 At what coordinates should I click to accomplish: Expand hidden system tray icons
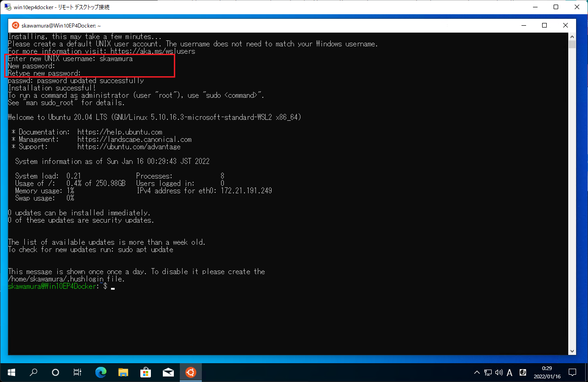(x=477, y=373)
